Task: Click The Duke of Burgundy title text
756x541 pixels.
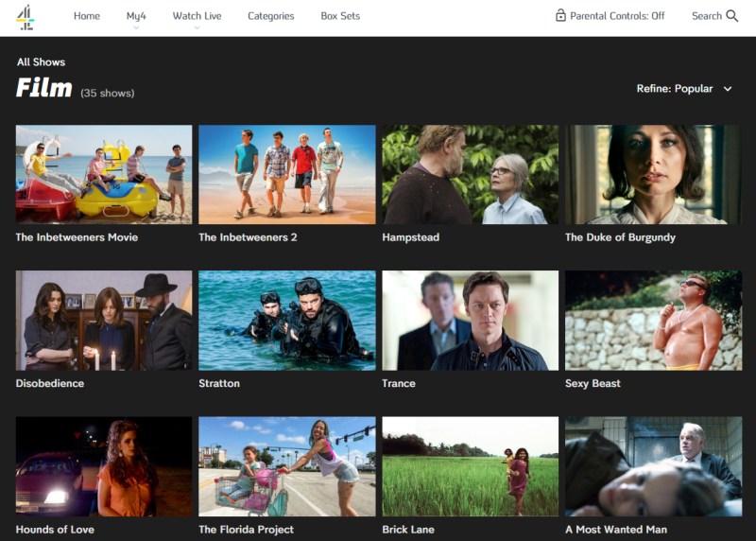Action: pos(620,237)
